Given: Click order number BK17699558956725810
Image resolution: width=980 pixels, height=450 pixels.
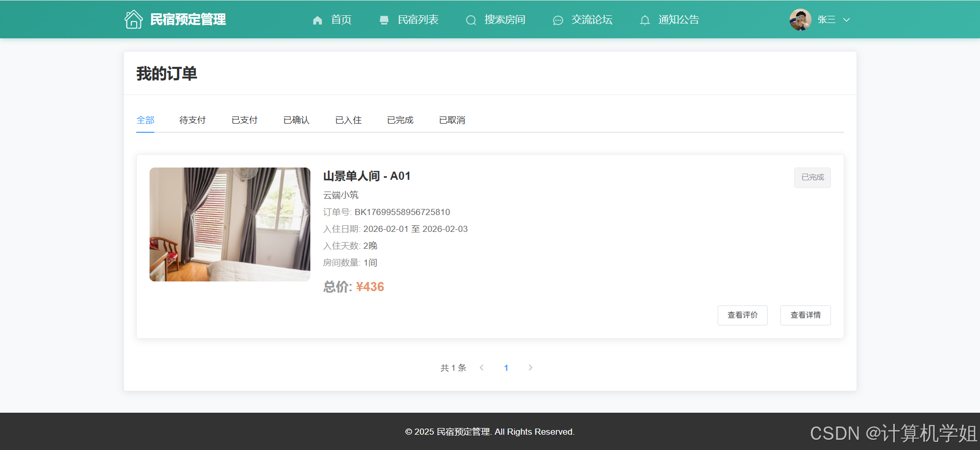Looking at the screenshot, I should click(x=402, y=212).
